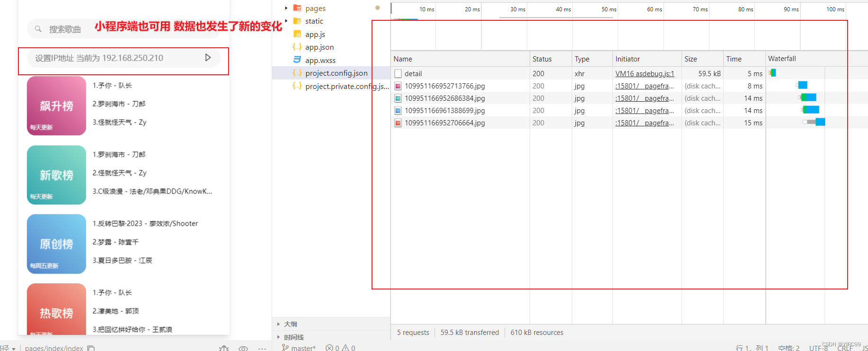Click the warning triangle icon

tap(345, 348)
